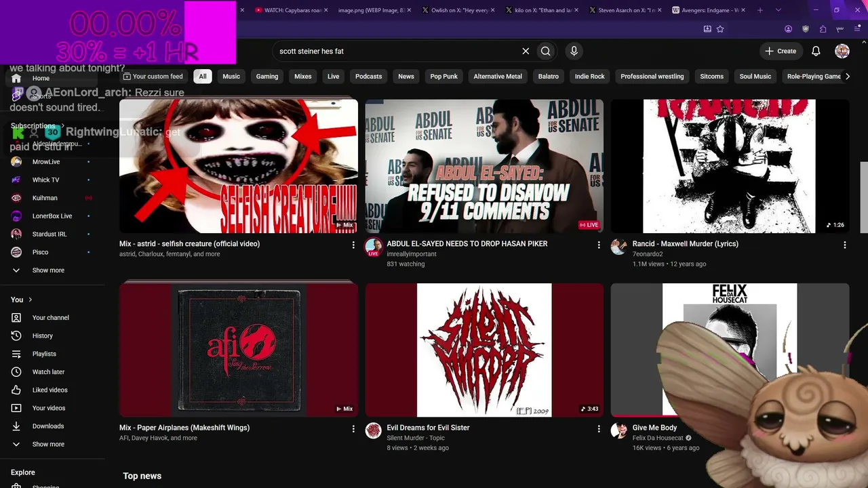868x488 pixels.
Task: Switch to the Avengers: Endgame browser tab
Action: click(x=709, y=10)
